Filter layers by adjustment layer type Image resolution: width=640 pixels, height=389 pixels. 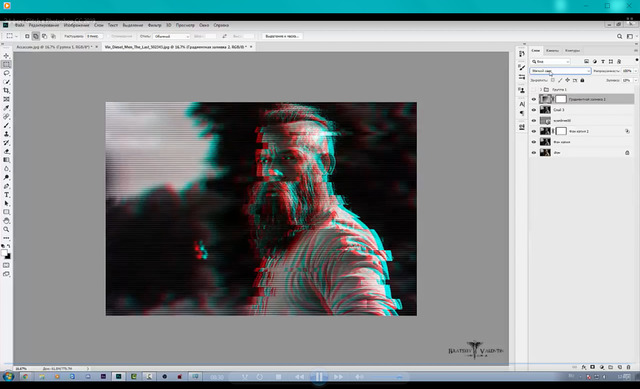coord(594,61)
